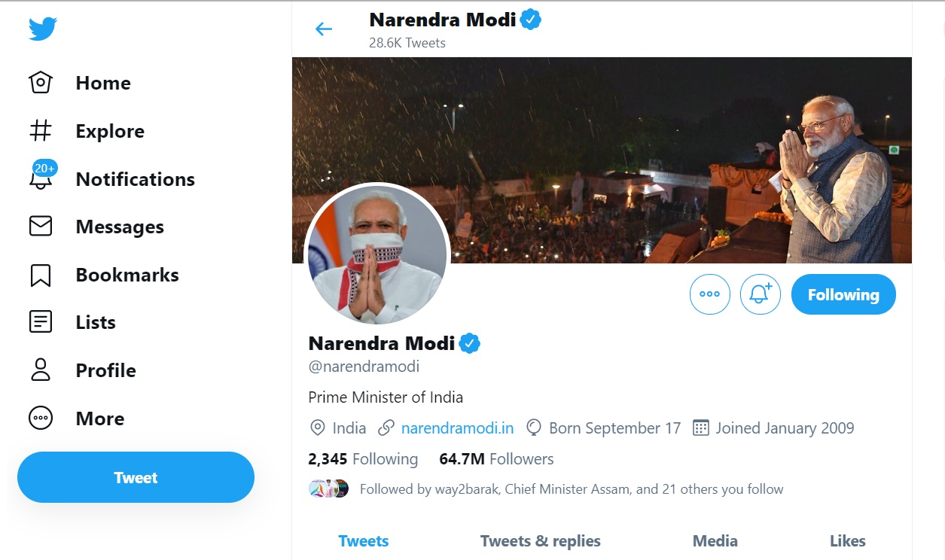Open the three-dot profile options menu
This screenshot has width=945, height=560.
[709, 294]
